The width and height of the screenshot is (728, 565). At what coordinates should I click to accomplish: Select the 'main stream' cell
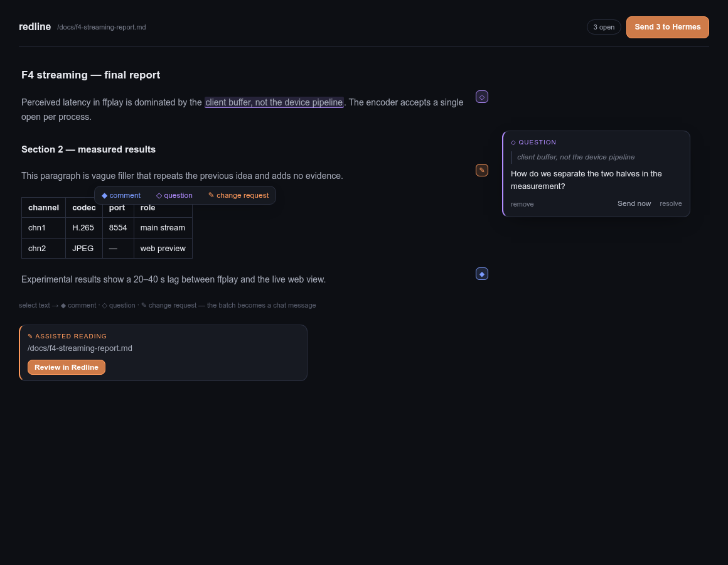click(x=163, y=228)
